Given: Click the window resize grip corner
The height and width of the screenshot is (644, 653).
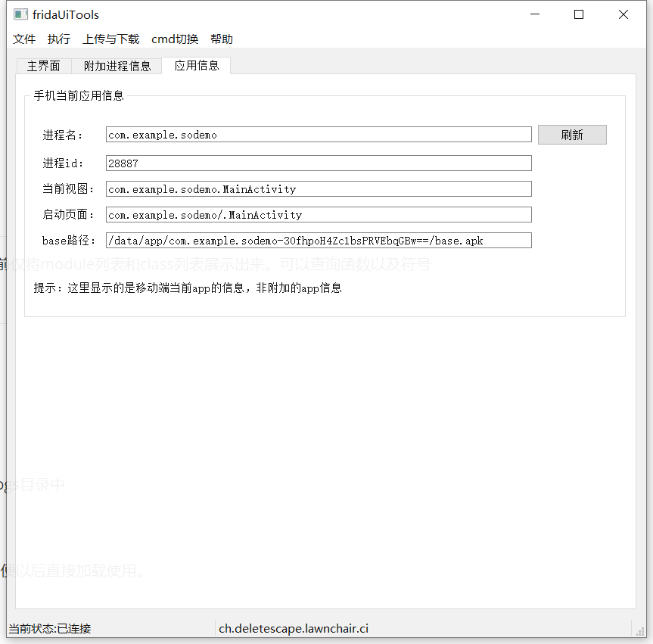Looking at the screenshot, I should pos(640,631).
